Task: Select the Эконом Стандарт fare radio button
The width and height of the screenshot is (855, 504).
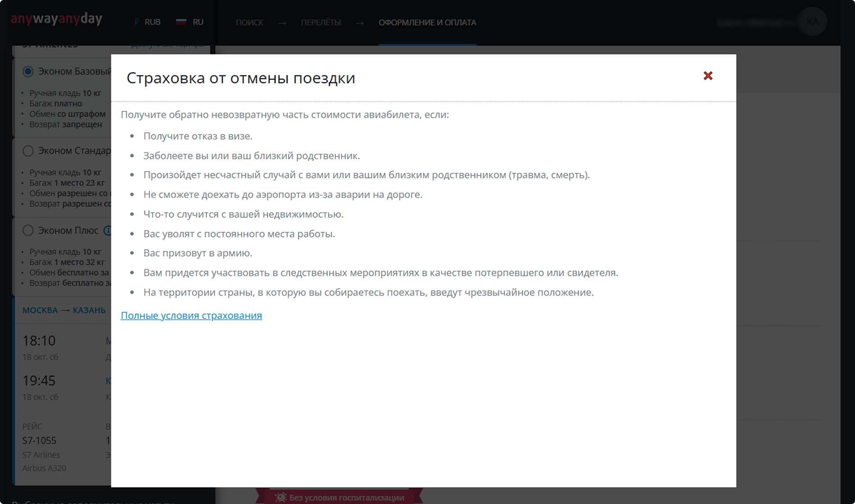Action: pyautogui.click(x=28, y=151)
